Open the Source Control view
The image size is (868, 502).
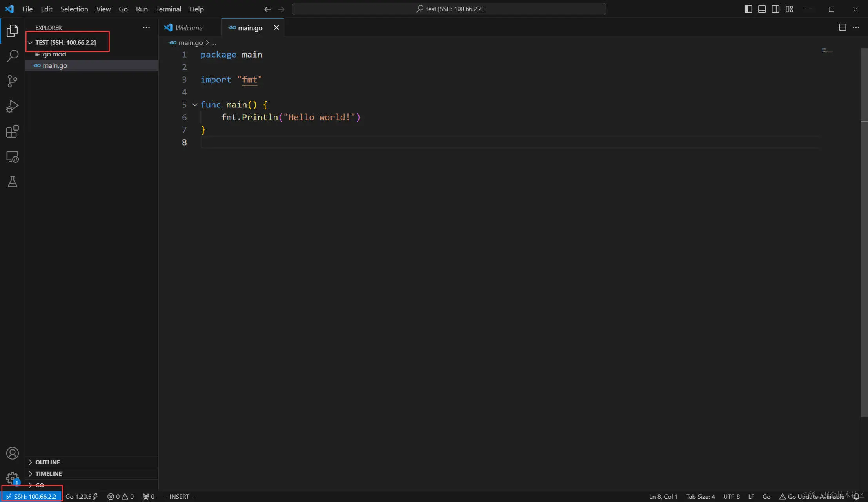13,81
